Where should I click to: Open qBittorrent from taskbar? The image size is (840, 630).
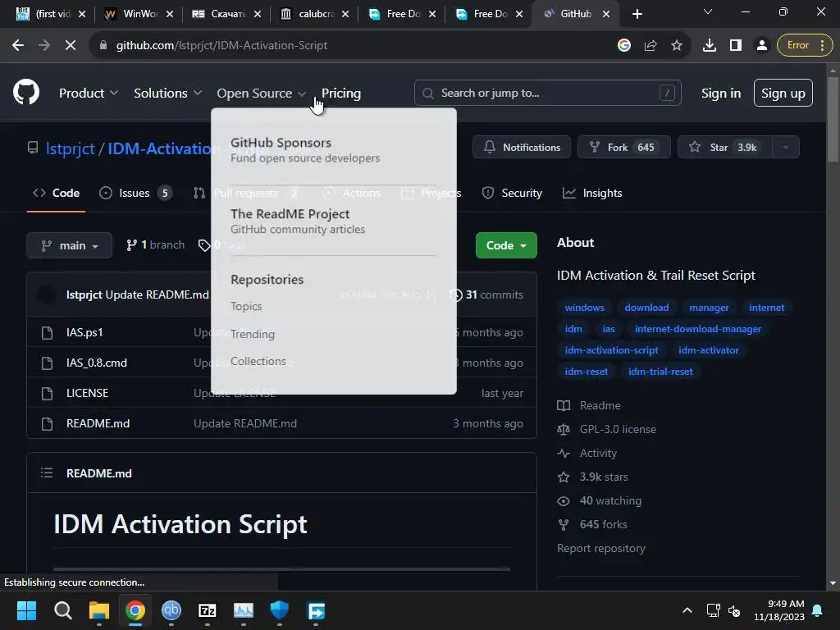click(171, 610)
